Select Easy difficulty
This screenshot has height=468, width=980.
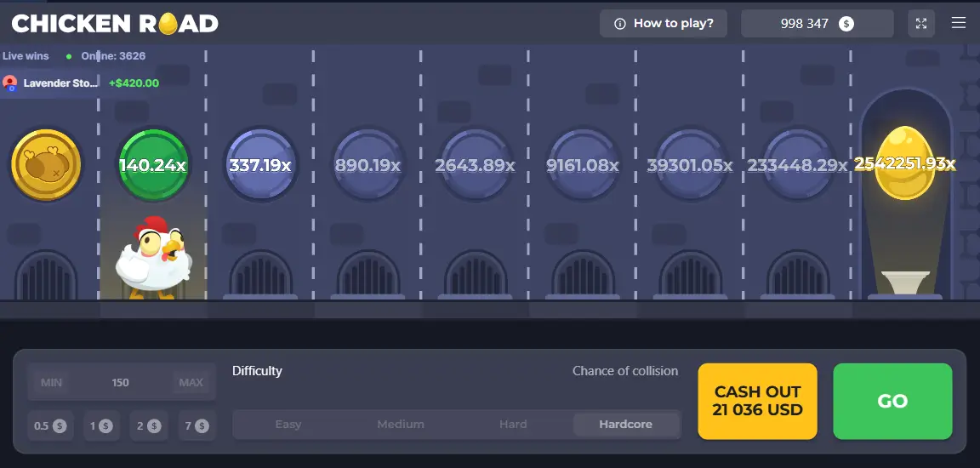pos(288,425)
